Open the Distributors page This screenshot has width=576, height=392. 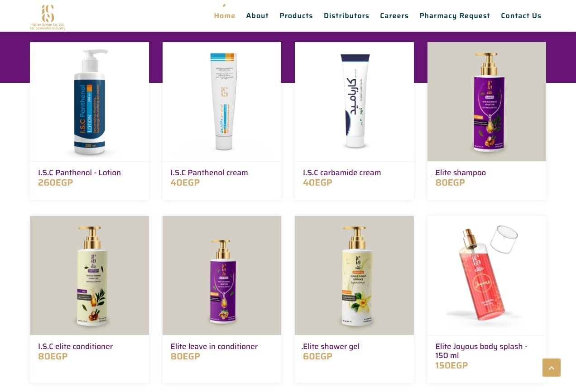pos(346,16)
